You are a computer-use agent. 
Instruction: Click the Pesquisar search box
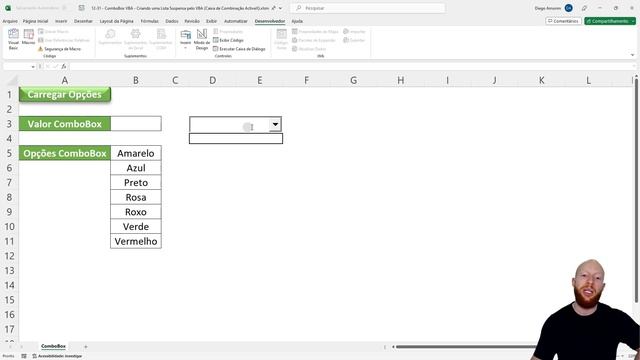(367, 8)
